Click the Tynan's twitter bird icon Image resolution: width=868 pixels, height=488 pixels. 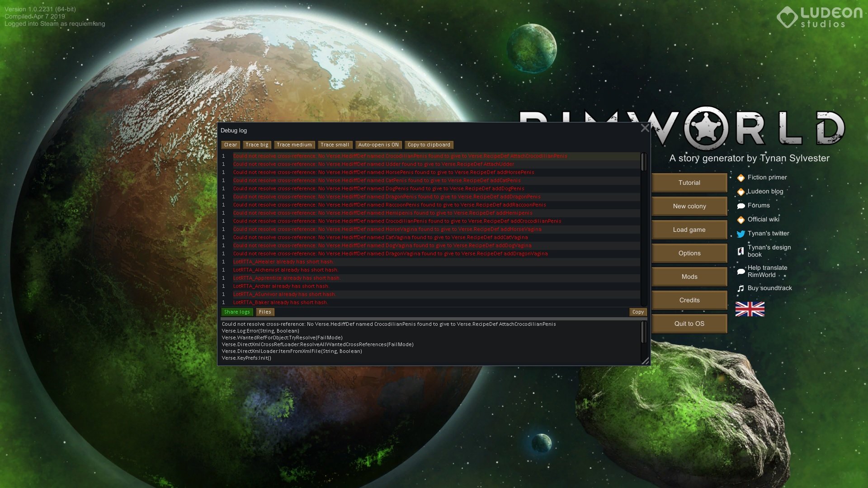741,233
